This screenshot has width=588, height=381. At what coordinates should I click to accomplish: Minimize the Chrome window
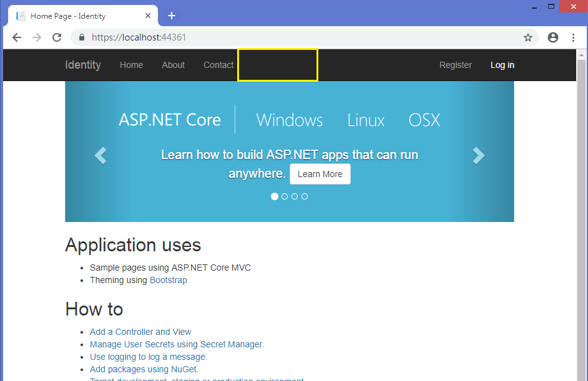[x=534, y=7]
